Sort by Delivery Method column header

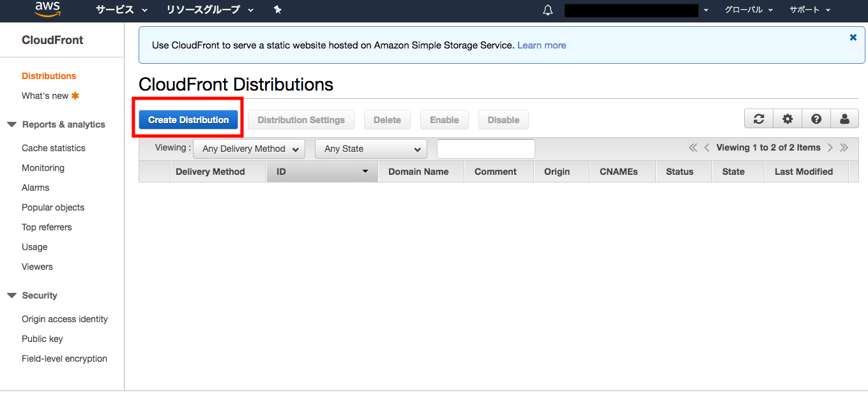(218, 172)
